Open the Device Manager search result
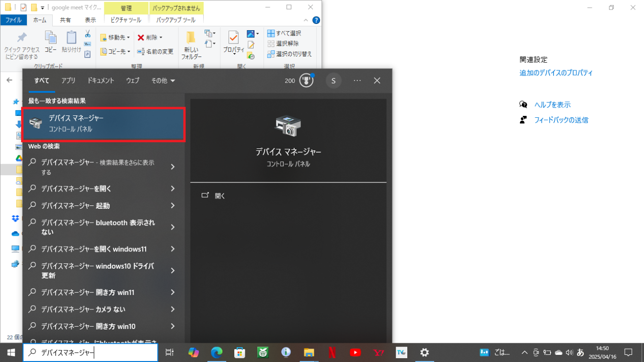The image size is (644, 362). tap(103, 124)
